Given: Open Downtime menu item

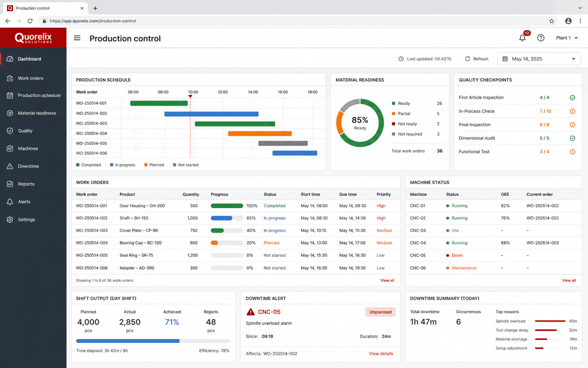Looking at the screenshot, I should click(33, 166).
